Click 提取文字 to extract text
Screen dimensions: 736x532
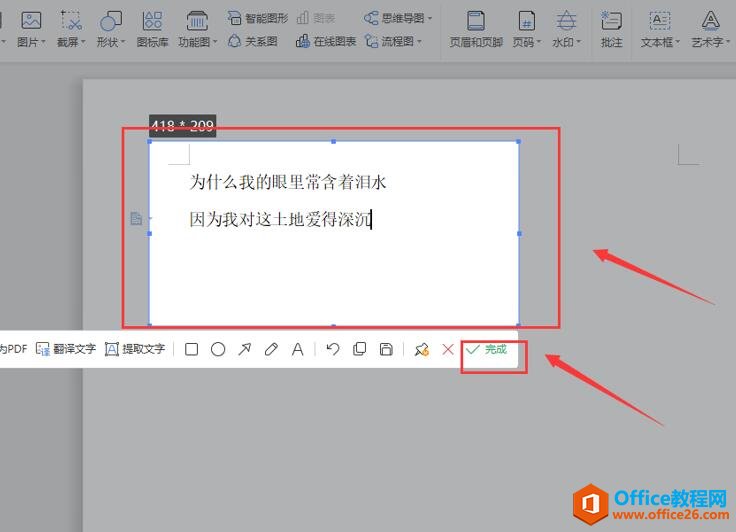click(x=135, y=349)
